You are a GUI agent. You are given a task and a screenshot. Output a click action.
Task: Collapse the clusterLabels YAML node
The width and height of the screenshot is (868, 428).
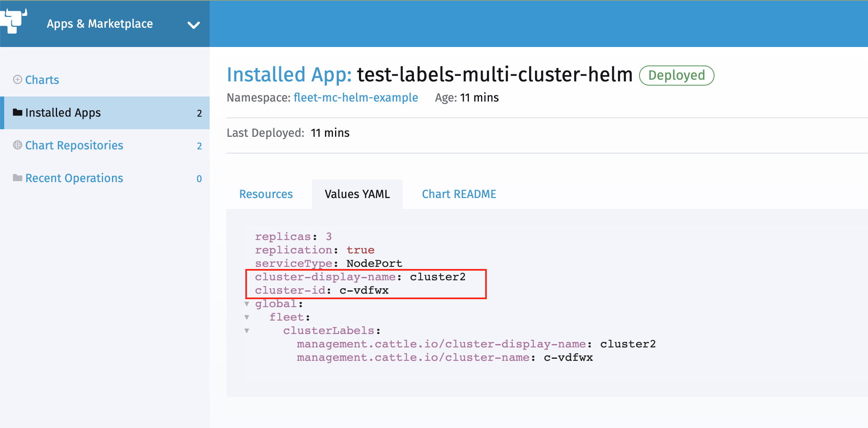[247, 330]
